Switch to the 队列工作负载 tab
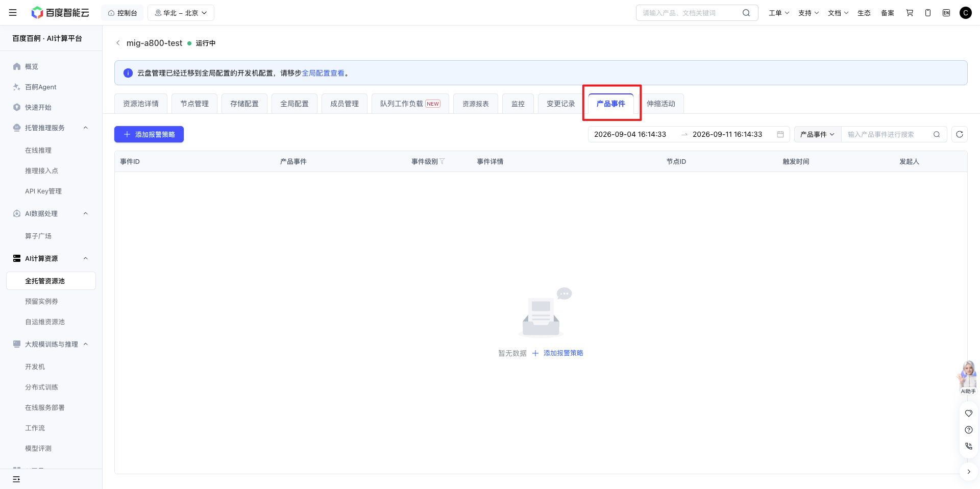980x489 pixels. coord(410,104)
